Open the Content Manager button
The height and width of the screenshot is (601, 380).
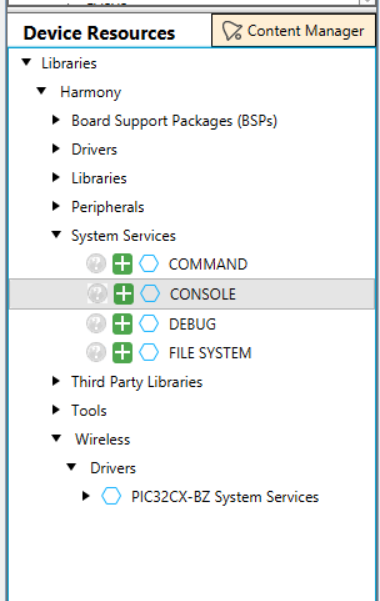point(293,31)
